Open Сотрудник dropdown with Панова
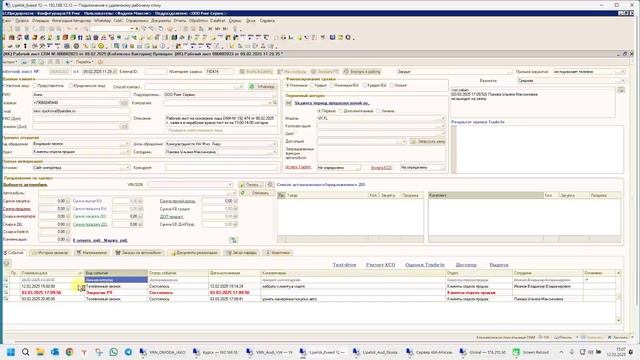 [x=274, y=152]
